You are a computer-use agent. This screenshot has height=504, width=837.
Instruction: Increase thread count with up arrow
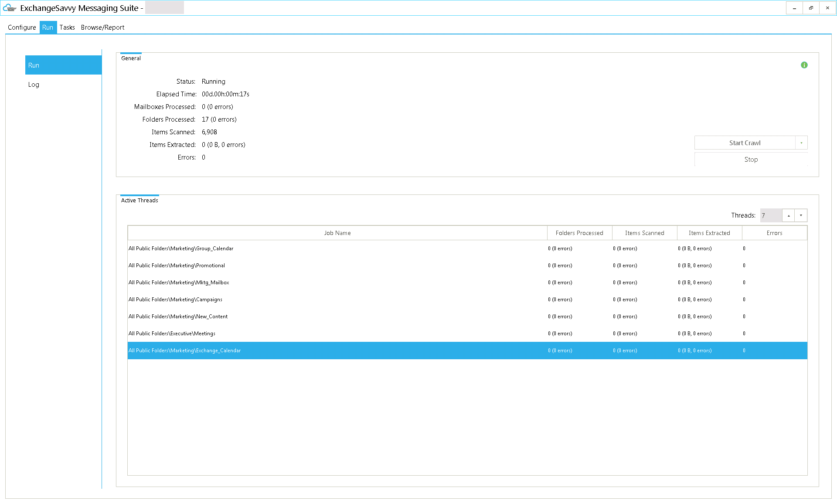coord(789,215)
